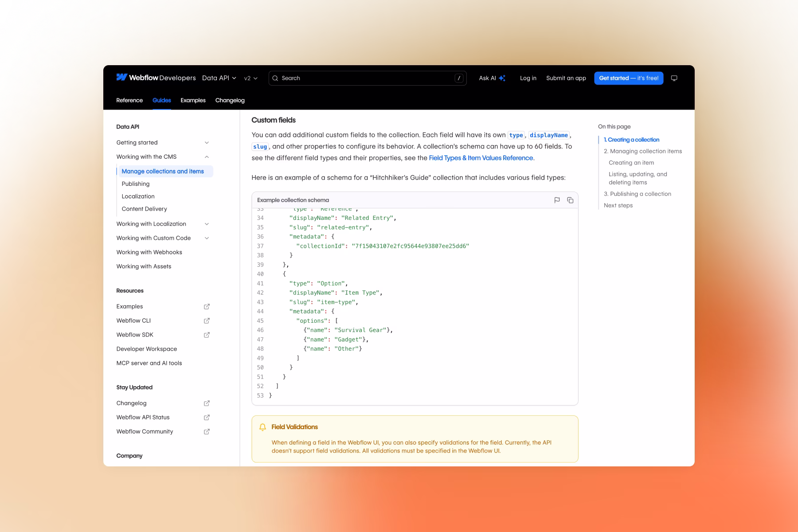The height and width of the screenshot is (532, 798).
Task: Jump to Listing, updating, and deleting items
Action: (x=638, y=178)
